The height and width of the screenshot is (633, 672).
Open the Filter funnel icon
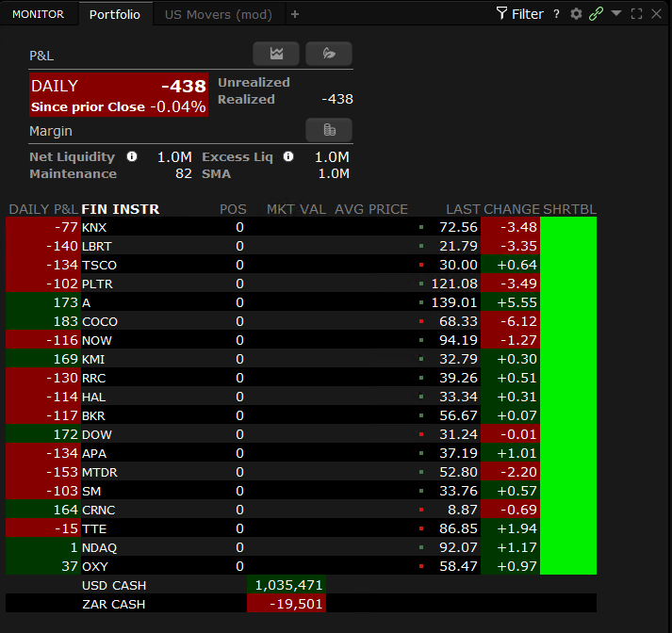coord(501,14)
